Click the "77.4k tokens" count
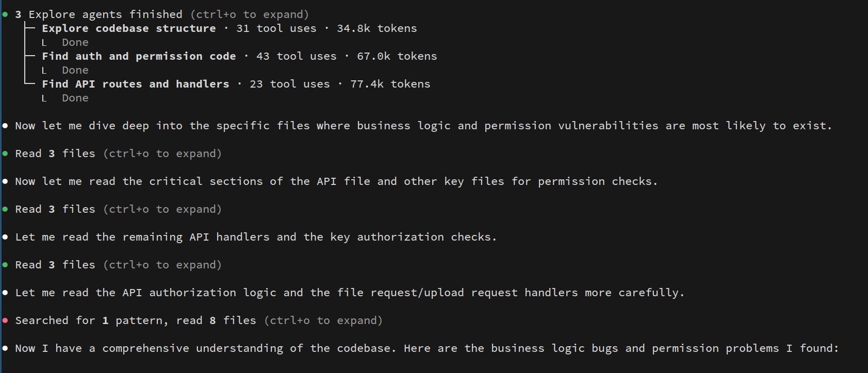The height and width of the screenshot is (373, 868). click(390, 84)
